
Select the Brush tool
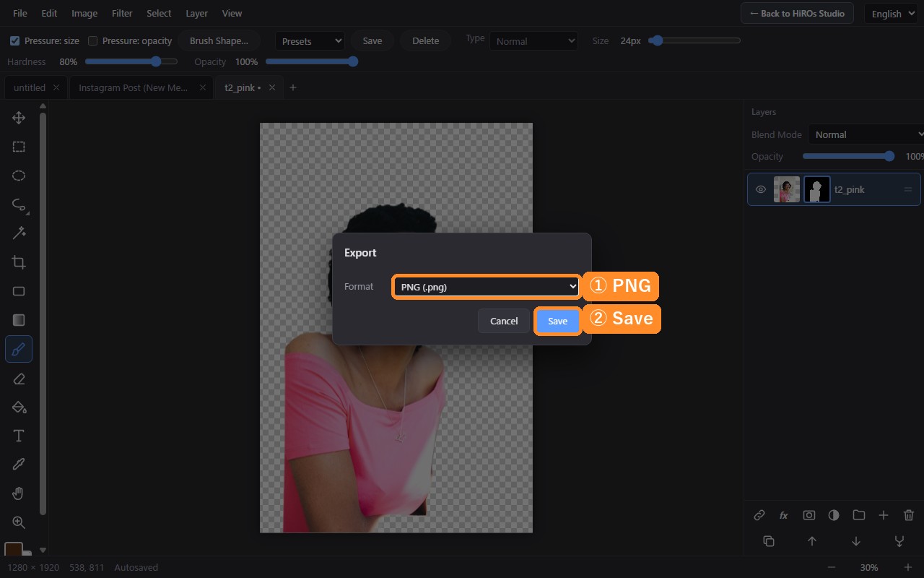pyautogui.click(x=19, y=349)
